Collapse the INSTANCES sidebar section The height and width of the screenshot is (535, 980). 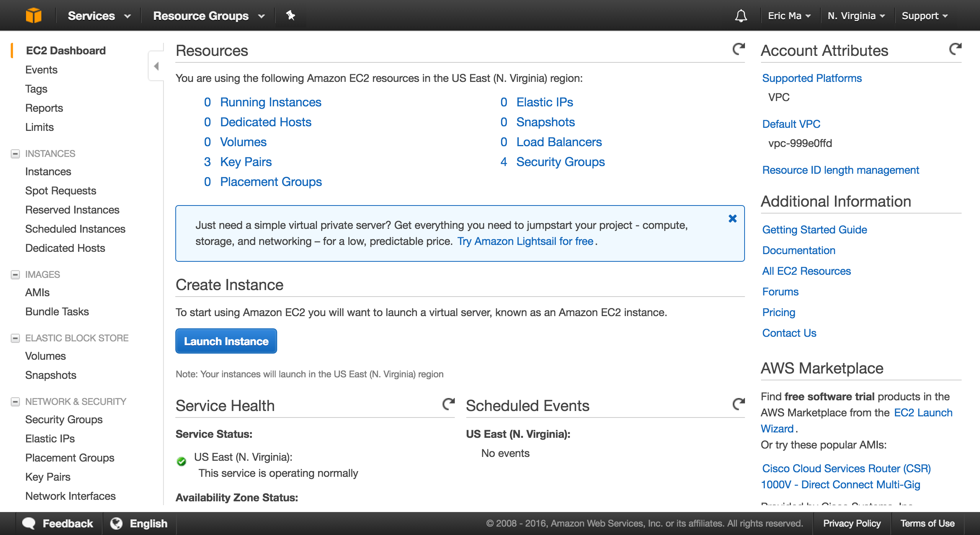tap(15, 154)
